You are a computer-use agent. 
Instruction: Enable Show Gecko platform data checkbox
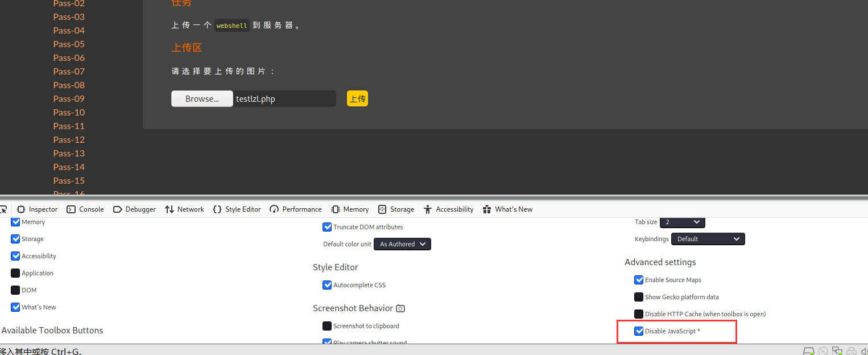click(x=639, y=297)
